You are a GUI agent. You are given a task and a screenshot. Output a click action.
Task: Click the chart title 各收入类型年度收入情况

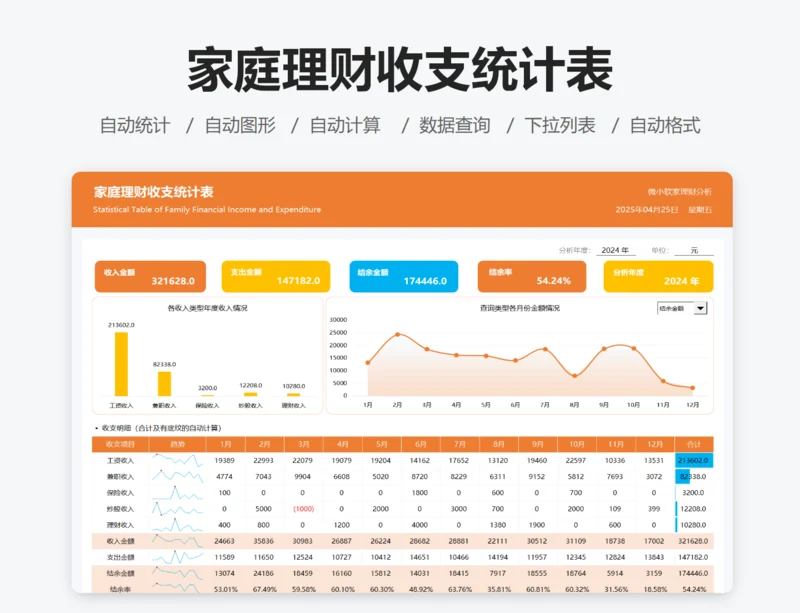[x=207, y=308]
